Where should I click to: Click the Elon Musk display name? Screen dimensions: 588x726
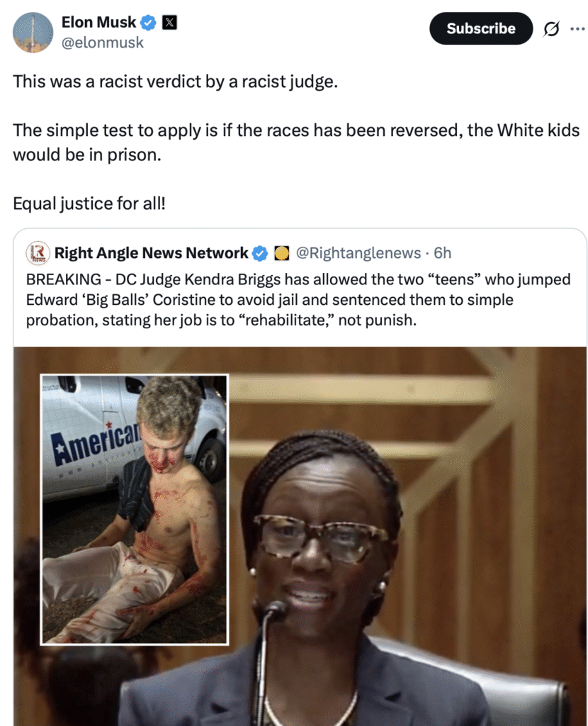click(98, 22)
